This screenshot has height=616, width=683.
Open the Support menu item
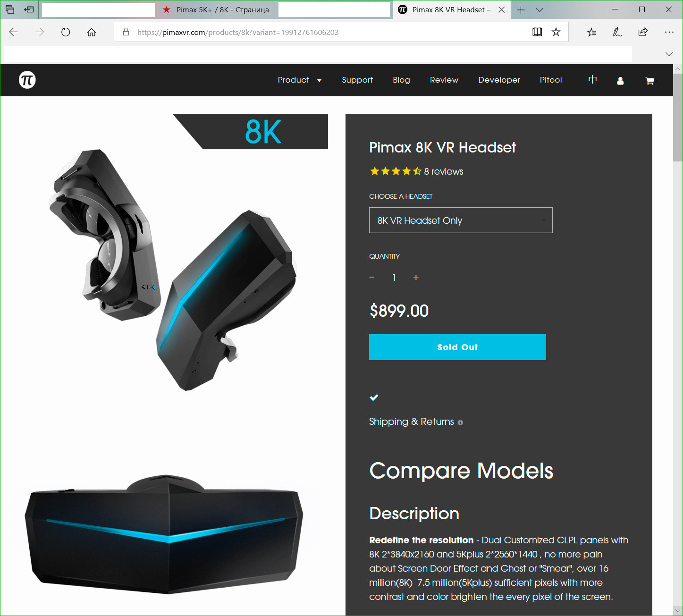pos(357,80)
